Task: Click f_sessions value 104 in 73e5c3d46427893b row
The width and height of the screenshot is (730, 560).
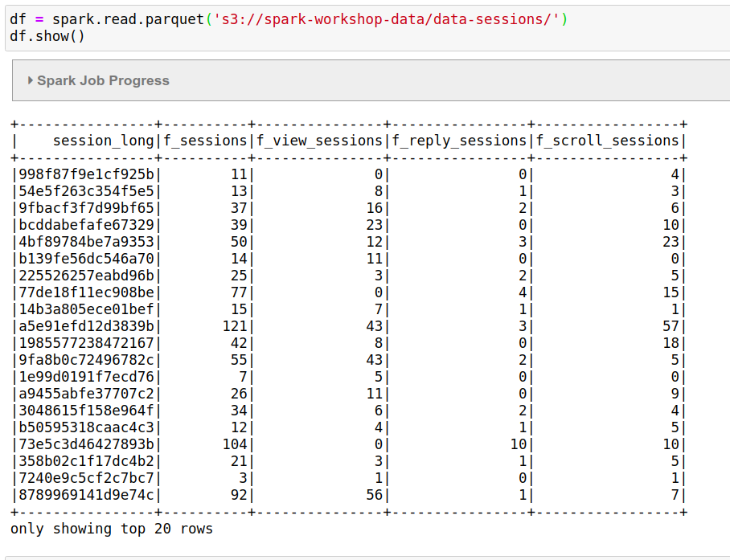Action: pos(235,444)
